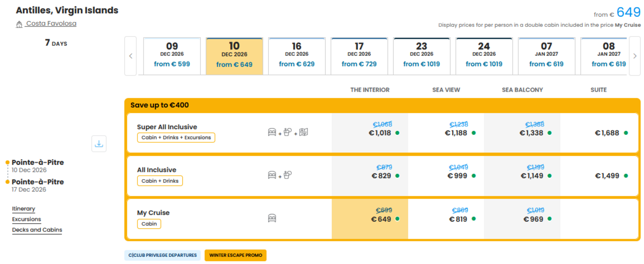Switch to the 17 Dec 2026 departure
The image size is (644, 264).
(x=359, y=56)
